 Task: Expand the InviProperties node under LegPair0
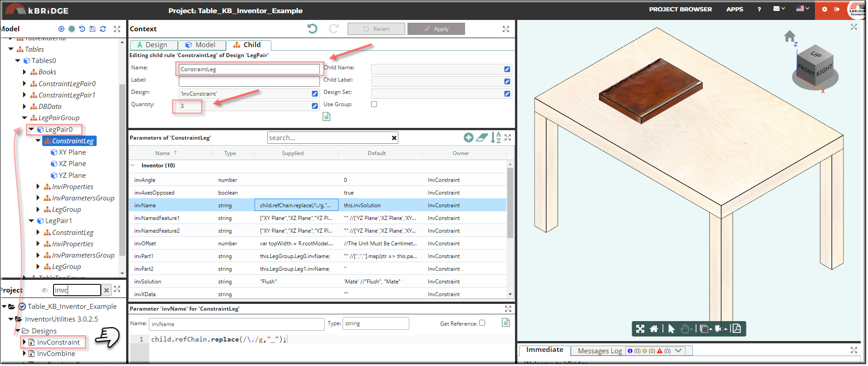[38, 187]
